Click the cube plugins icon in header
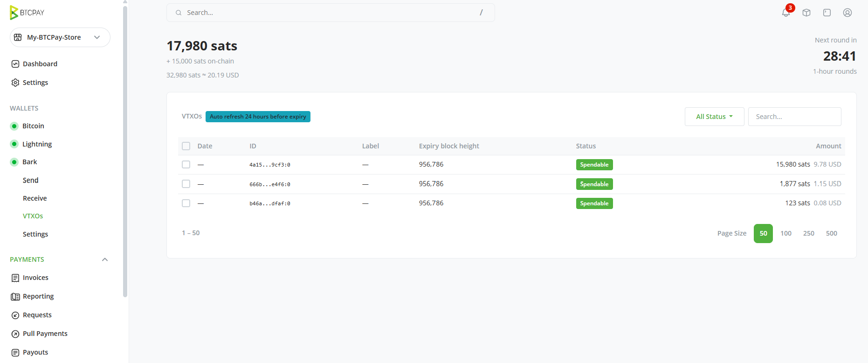868x363 pixels. (x=806, y=13)
